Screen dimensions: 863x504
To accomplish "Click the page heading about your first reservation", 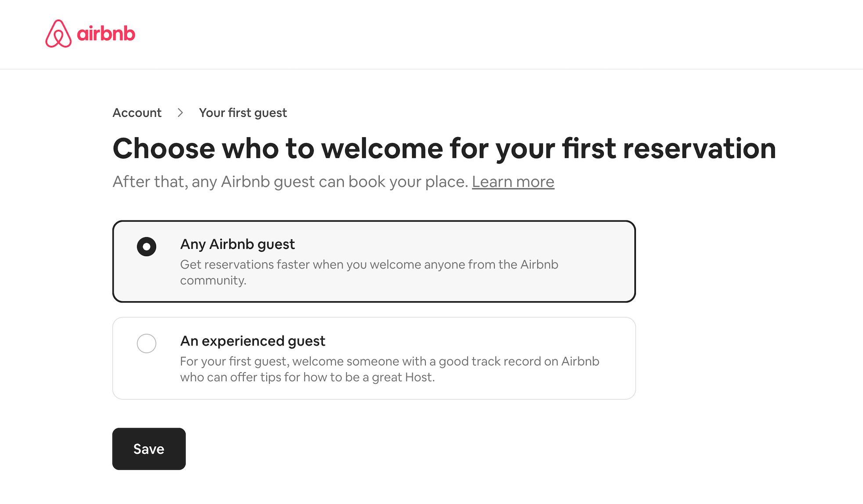I will 444,149.
